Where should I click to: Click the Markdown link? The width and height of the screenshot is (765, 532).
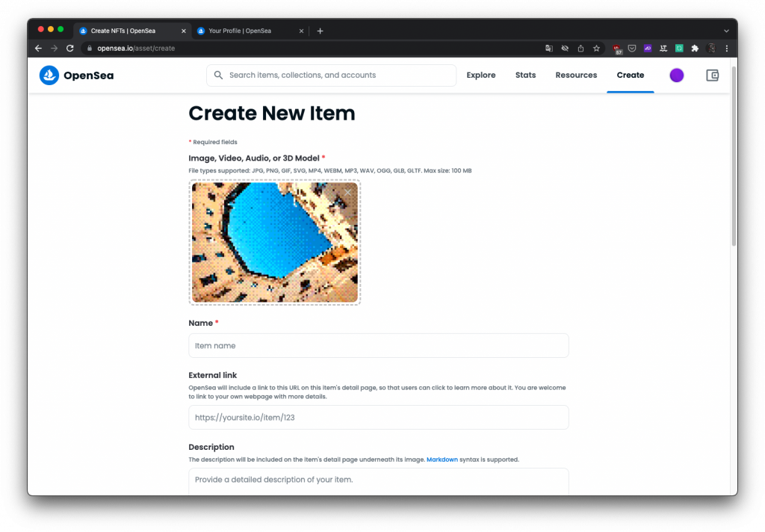[x=442, y=460]
